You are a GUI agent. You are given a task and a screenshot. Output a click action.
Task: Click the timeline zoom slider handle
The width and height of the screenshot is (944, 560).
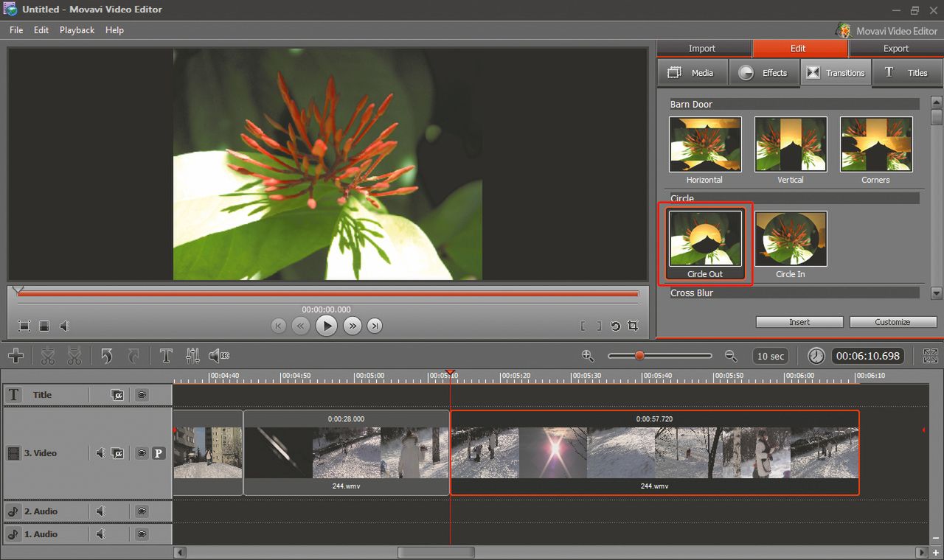pos(639,356)
